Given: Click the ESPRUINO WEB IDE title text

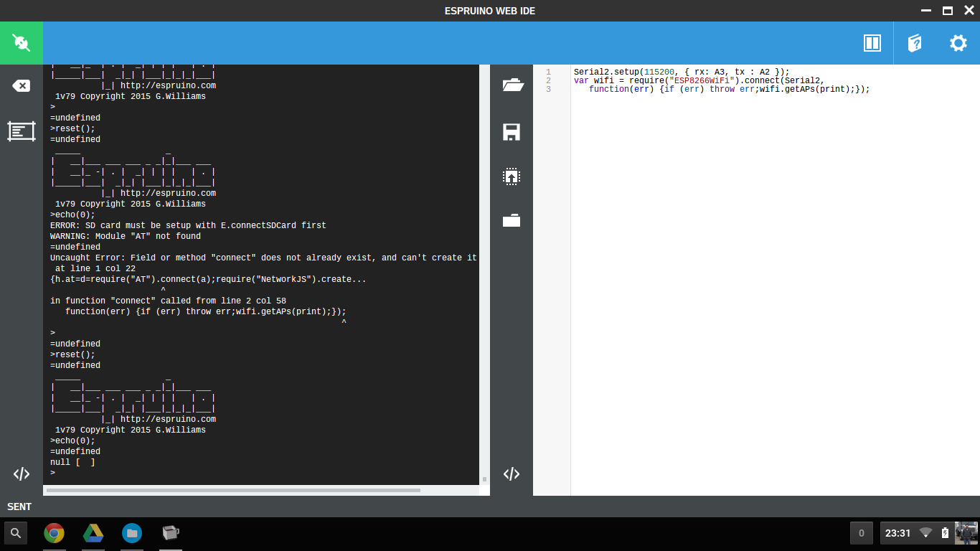Looking at the screenshot, I should (x=490, y=11).
